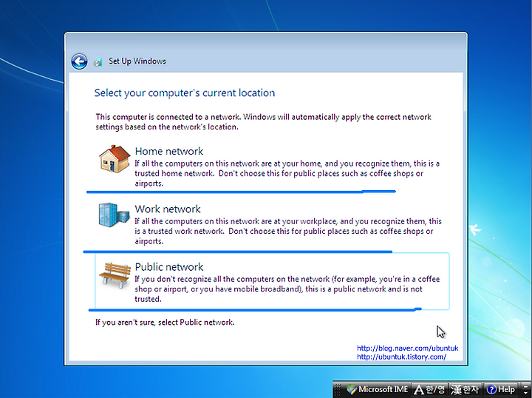Toggle the 한/영 Korean/English input mode
The height and width of the screenshot is (398, 532).
(429, 390)
